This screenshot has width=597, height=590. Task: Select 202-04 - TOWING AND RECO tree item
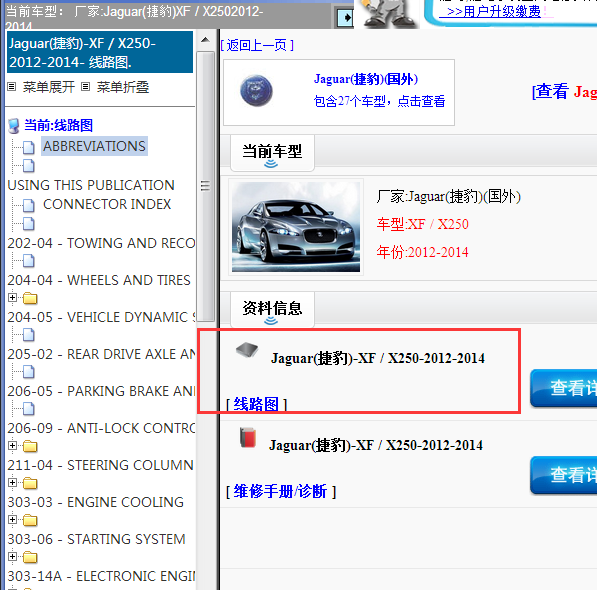pyautogui.click(x=101, y=243)
